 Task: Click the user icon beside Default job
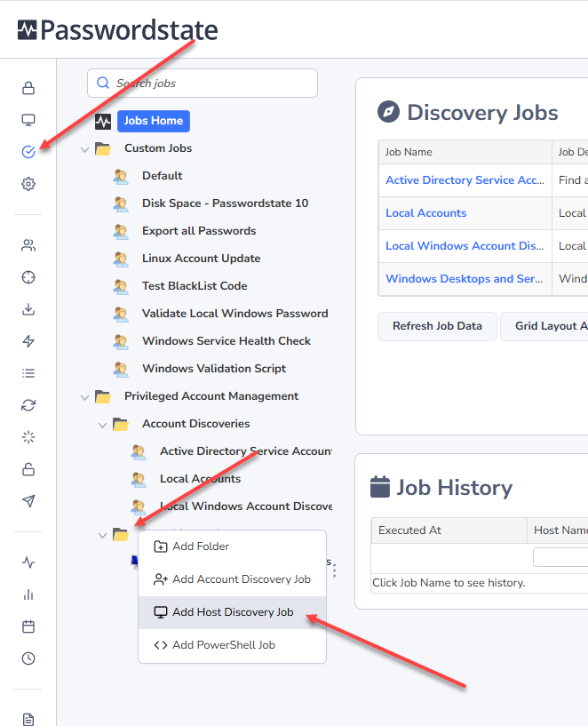(121, 176)
